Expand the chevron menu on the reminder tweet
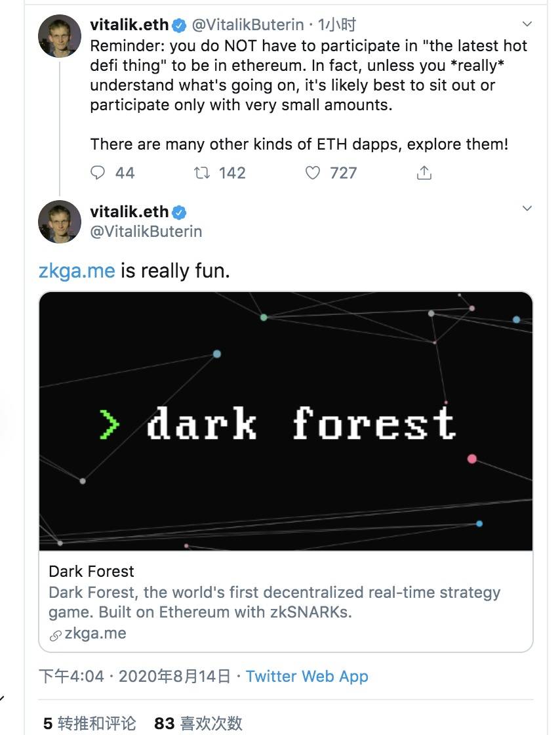The height and width of the screenshot is (735, 560). [x=527, y=24]
